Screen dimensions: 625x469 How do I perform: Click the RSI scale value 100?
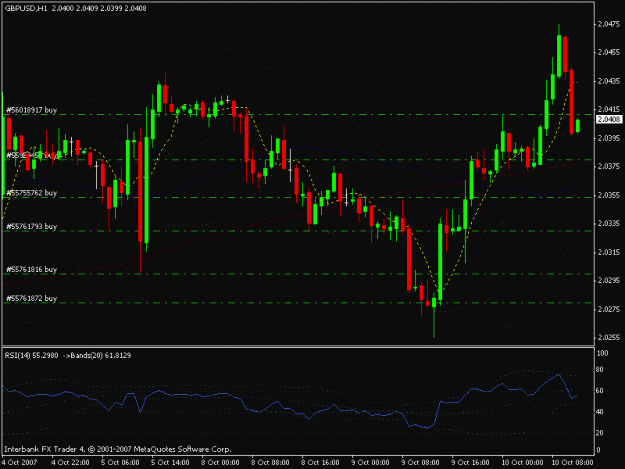(603, 353)
